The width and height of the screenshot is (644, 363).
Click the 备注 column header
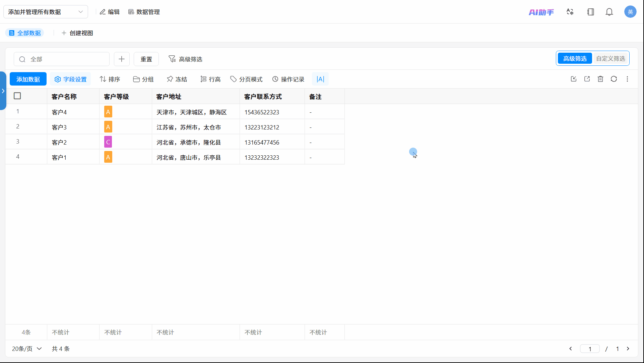tap(325, 97)
